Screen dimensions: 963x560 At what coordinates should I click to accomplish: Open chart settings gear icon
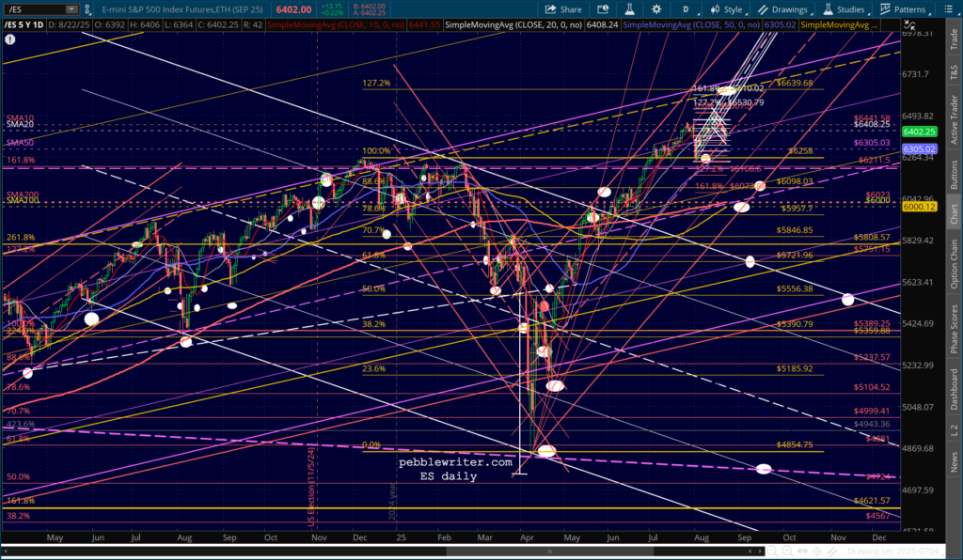pyautogui.click(x=656, y=9)
